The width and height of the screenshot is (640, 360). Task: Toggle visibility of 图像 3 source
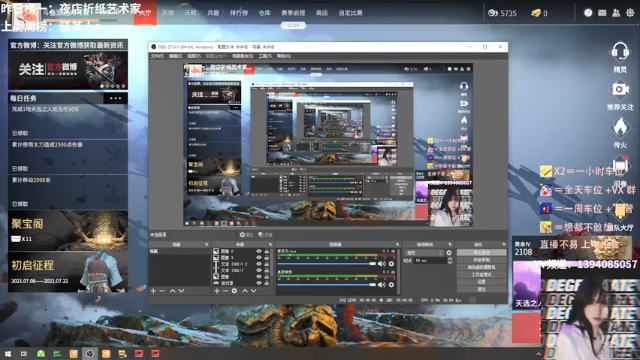[259, 258]
